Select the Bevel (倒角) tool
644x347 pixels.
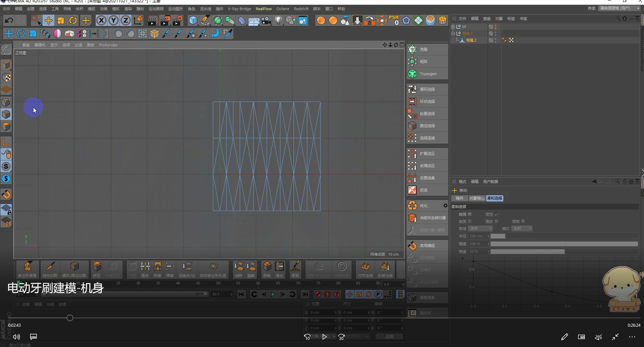267,269
